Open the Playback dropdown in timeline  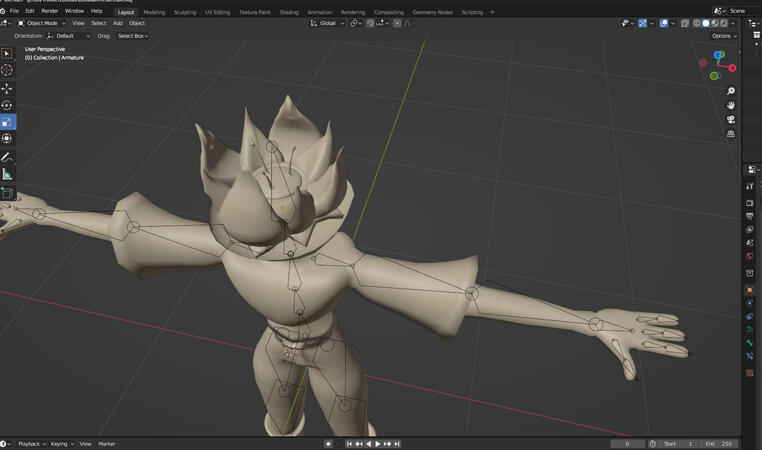tap(32, 444)
